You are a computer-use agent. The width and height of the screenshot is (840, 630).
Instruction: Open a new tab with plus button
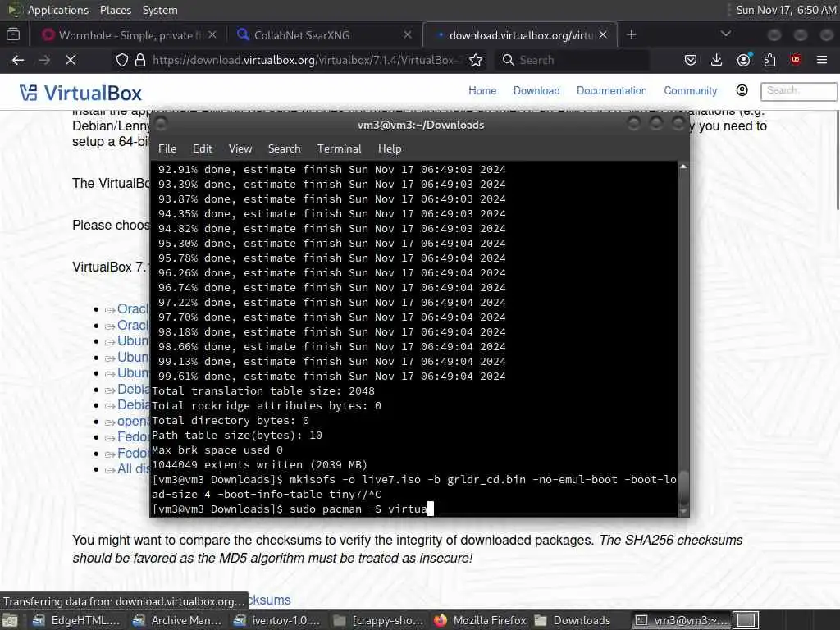(x=631, y=34)
